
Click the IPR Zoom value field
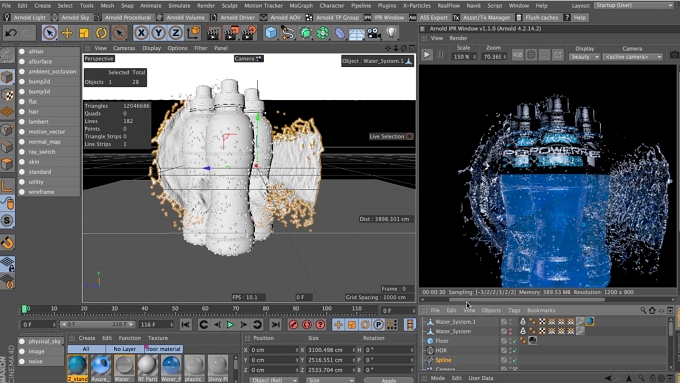[494, 57]
